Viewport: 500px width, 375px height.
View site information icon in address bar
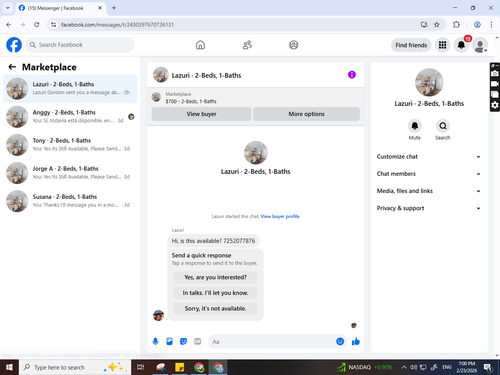point(53,24)
